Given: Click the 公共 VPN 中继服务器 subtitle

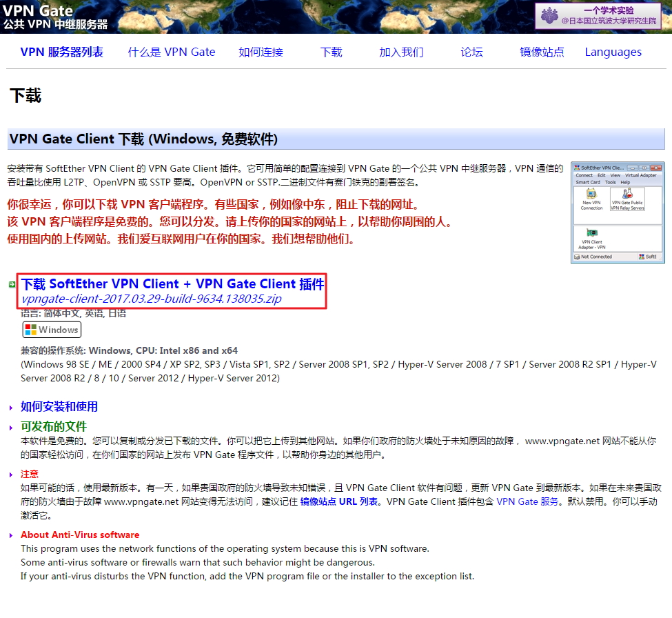Looking at the screenshot, I should pos(56,24).
